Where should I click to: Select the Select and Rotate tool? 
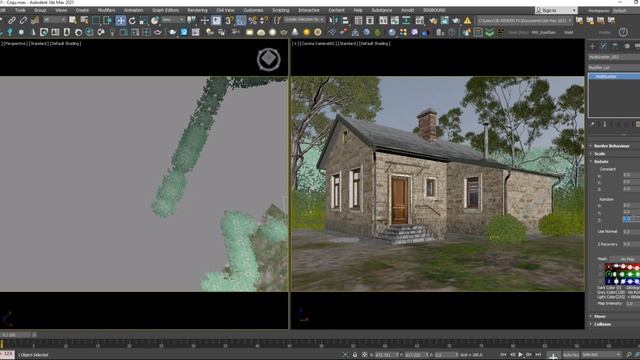pyautogui.click(x=132, y=20)
